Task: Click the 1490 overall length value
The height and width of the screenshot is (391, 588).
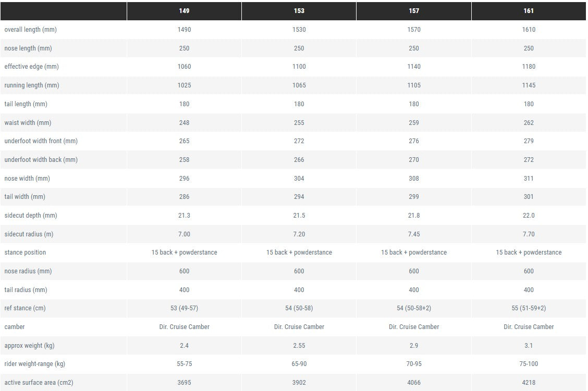Action: (x=184, y=30)
